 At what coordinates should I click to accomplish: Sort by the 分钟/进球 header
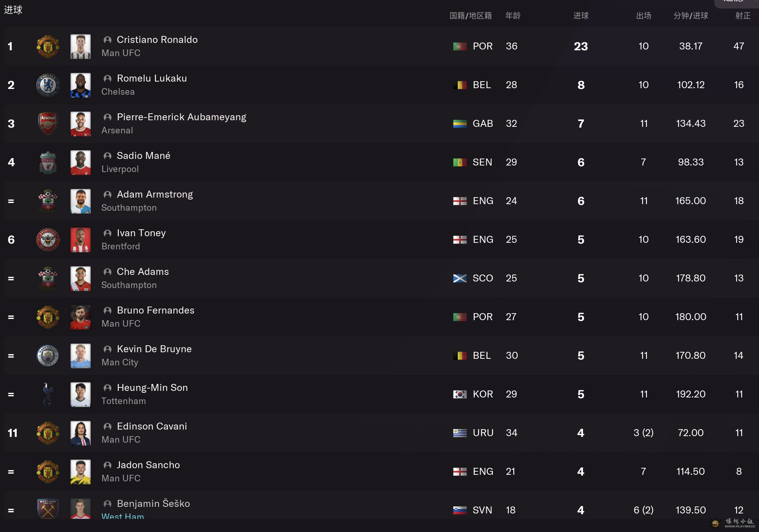pos(691,15)
